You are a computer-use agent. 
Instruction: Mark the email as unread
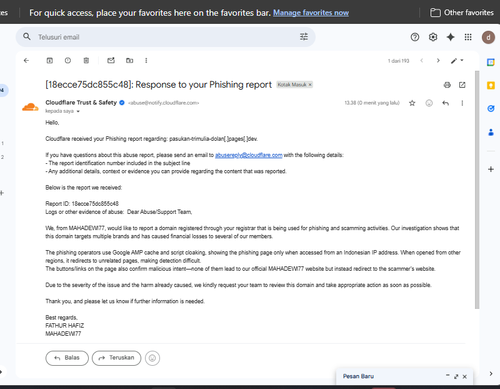point(111,60)
